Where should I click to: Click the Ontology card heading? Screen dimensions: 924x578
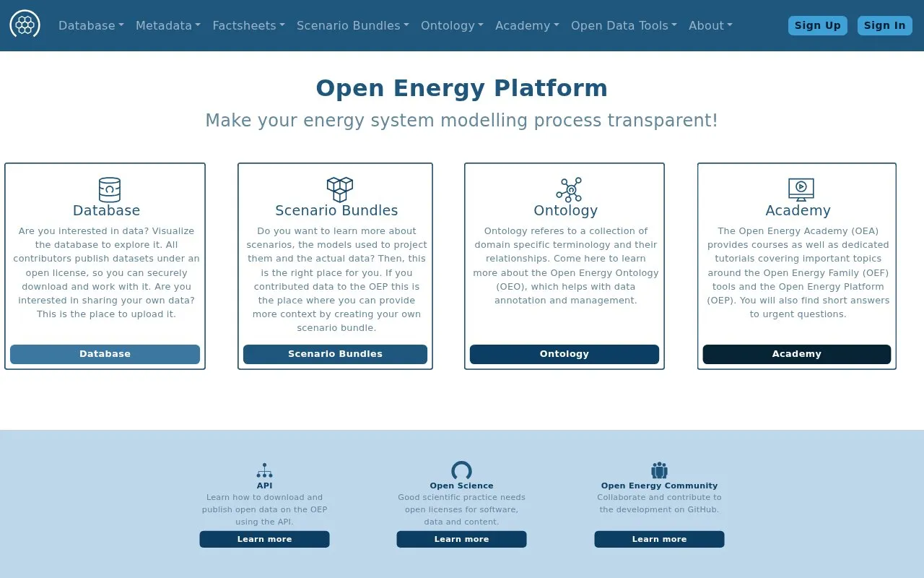pos(565,210)
